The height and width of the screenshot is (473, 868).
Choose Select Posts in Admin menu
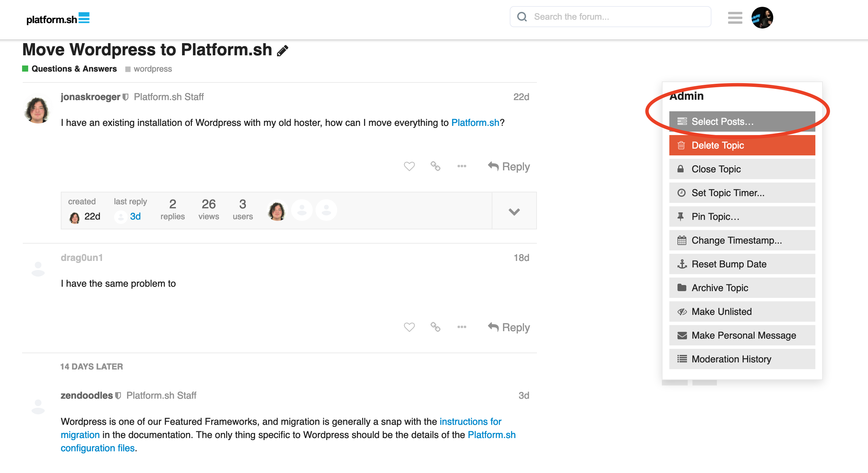tap(742, 121)
